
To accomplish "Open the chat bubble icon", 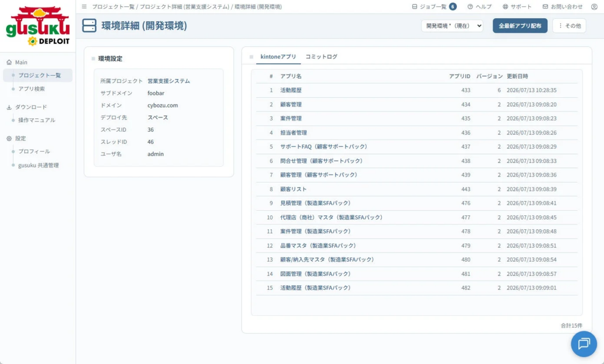I will 584,344.
